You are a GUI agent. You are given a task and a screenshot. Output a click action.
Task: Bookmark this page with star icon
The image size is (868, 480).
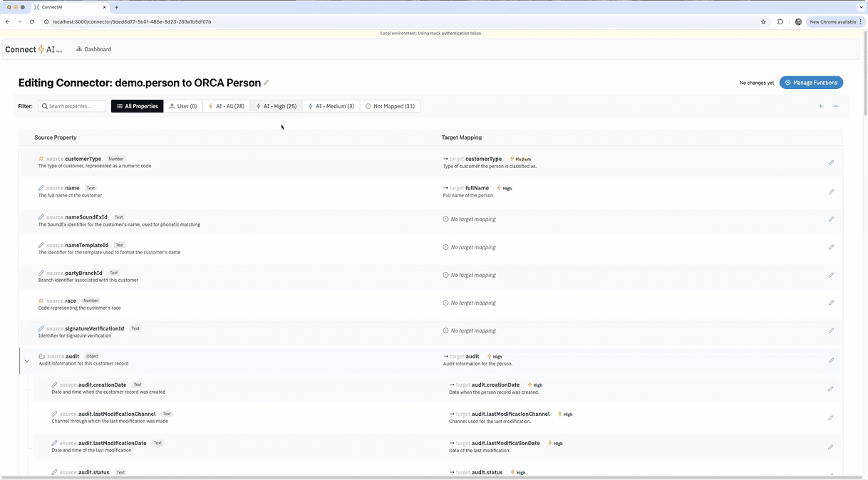[763, 21]
